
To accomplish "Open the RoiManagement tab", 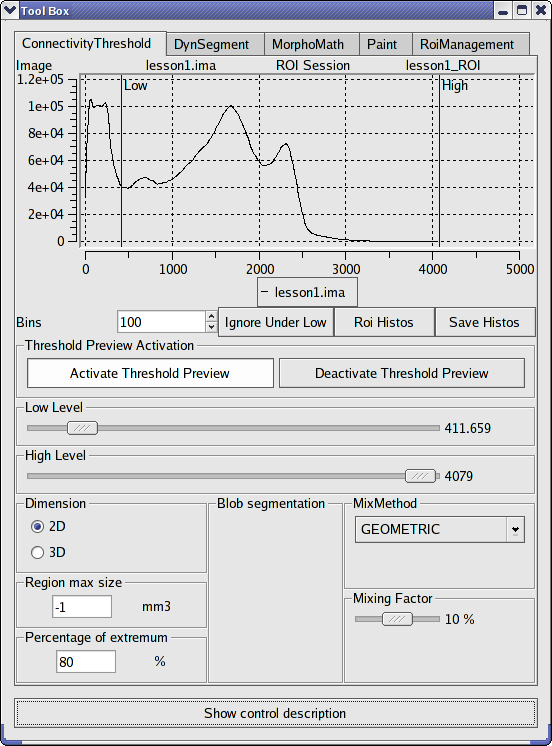I will [x=467, y=45].
